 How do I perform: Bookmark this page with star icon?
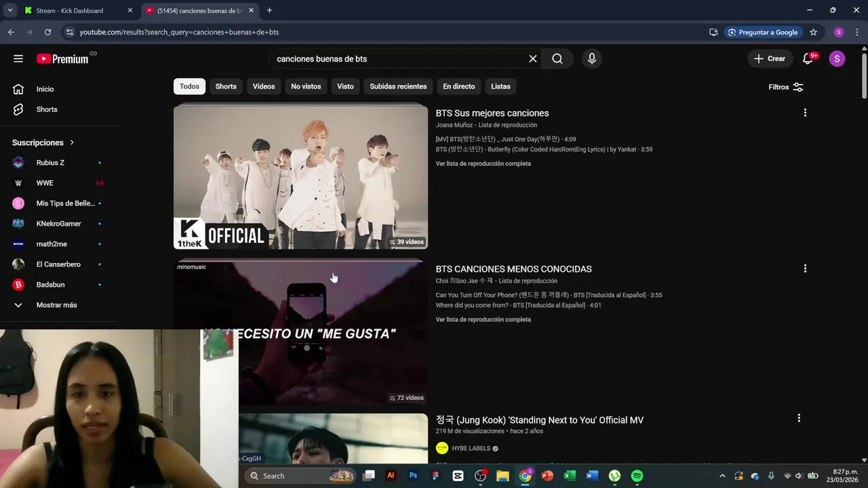pyautogui.click(x=813, y=32)
